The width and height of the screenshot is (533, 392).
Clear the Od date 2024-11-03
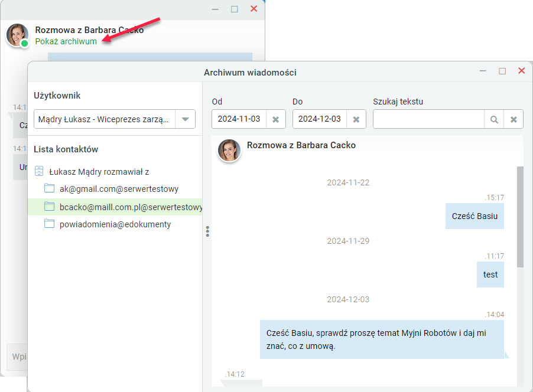[276, 119]
